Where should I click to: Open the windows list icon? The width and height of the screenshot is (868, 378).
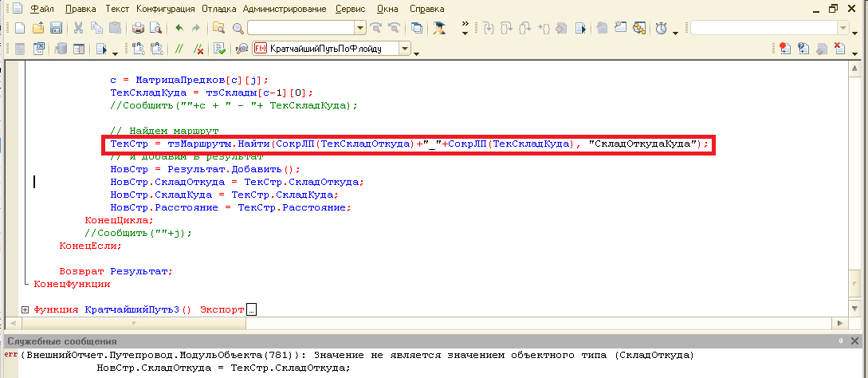pyautogui.click(x=417, y=28)
